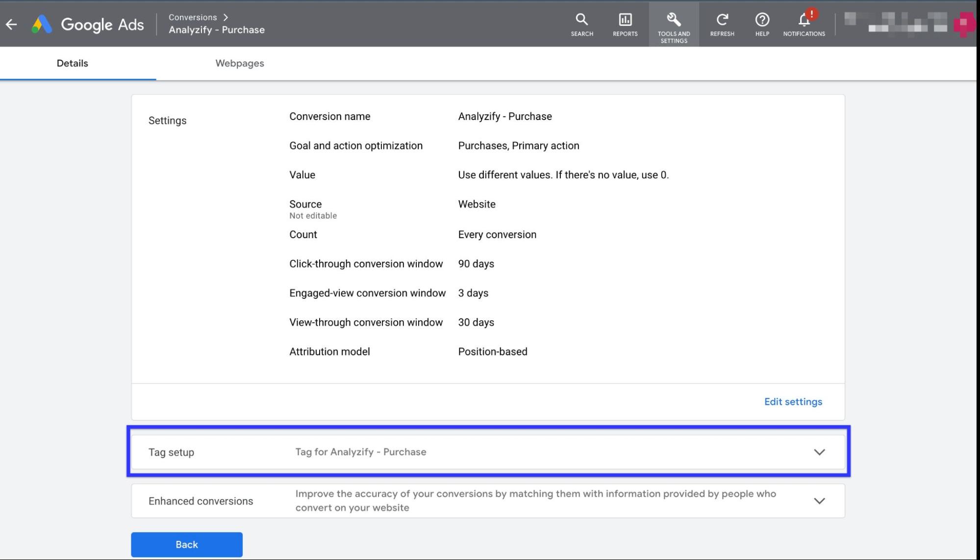Screen dimensions: 980x560
Task: Select the Tag setup row label
Action: (171, 452)
